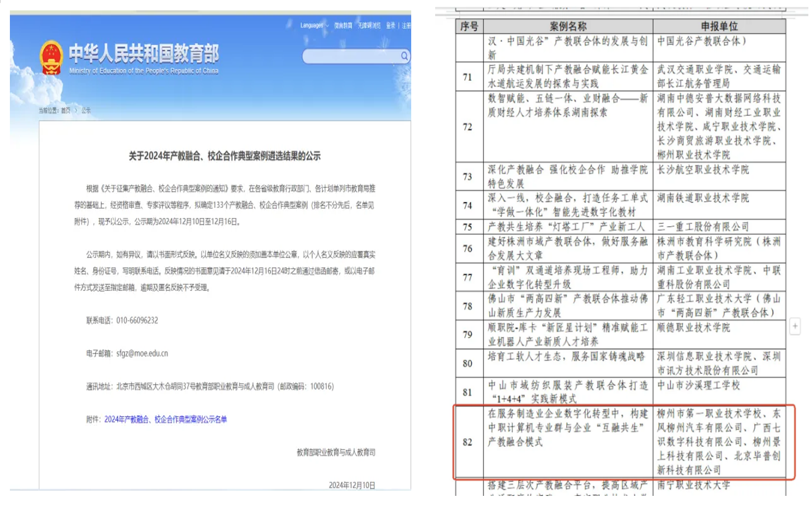Click the national emblem logo of the Ministry

51,57
